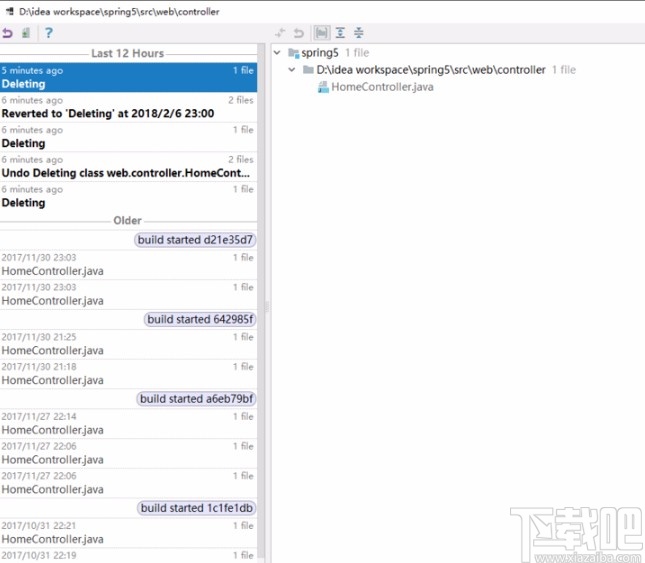Select the 2017/10/31 22:21 HomeController.java revision

(128, 533)
